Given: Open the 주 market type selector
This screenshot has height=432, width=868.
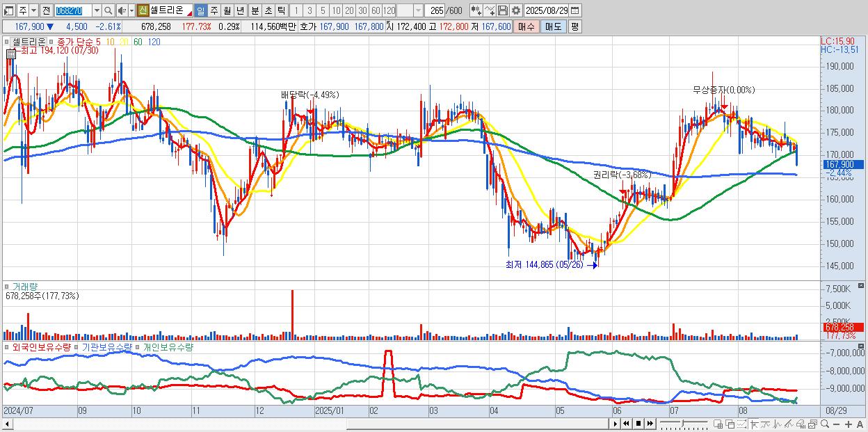Looking at the screenshot, I should coord(22,10).
